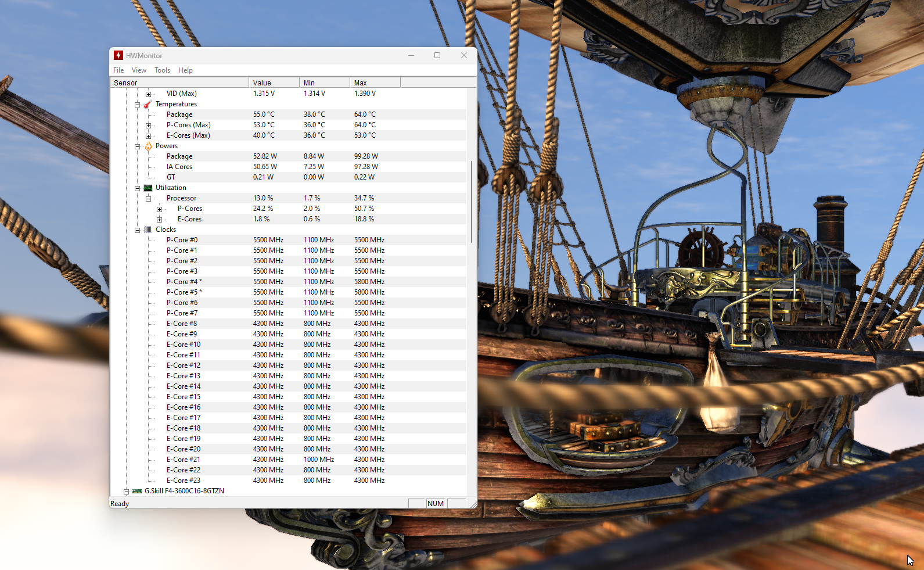
Task: Click the 50.7 % P-Cores max utilization
Action: (364, 209)
